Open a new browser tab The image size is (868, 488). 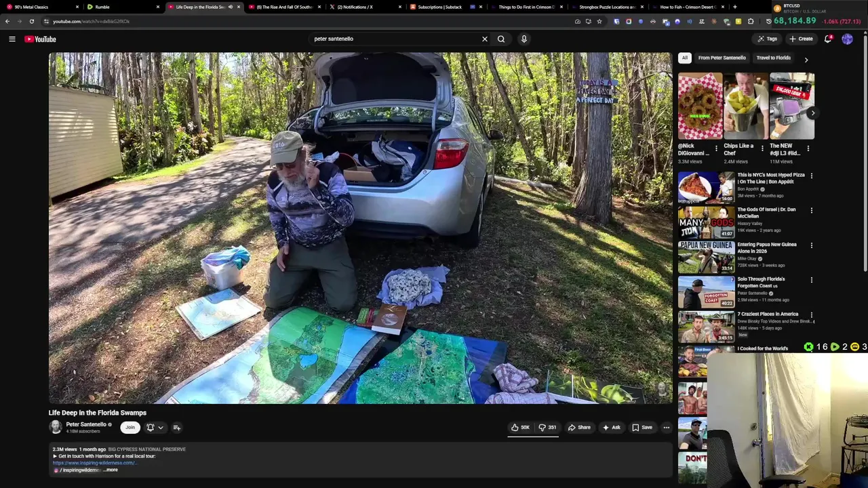(734, 7)
